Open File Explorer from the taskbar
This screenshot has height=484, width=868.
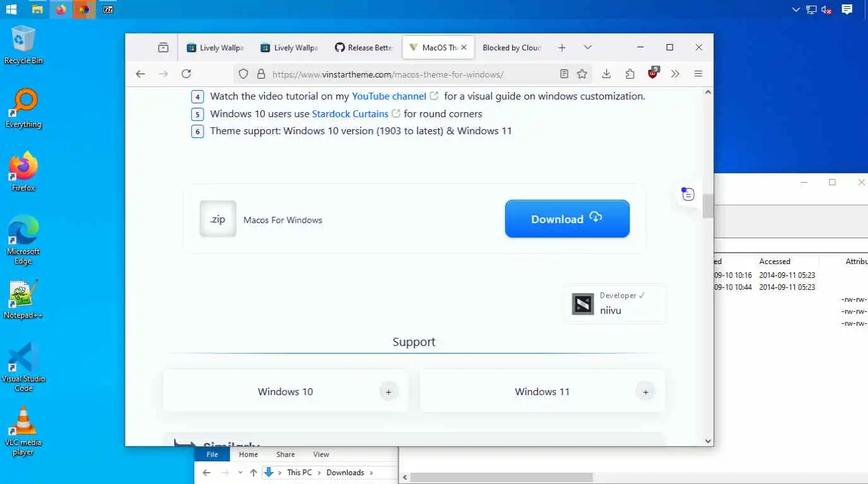click(x=37, y=9)
